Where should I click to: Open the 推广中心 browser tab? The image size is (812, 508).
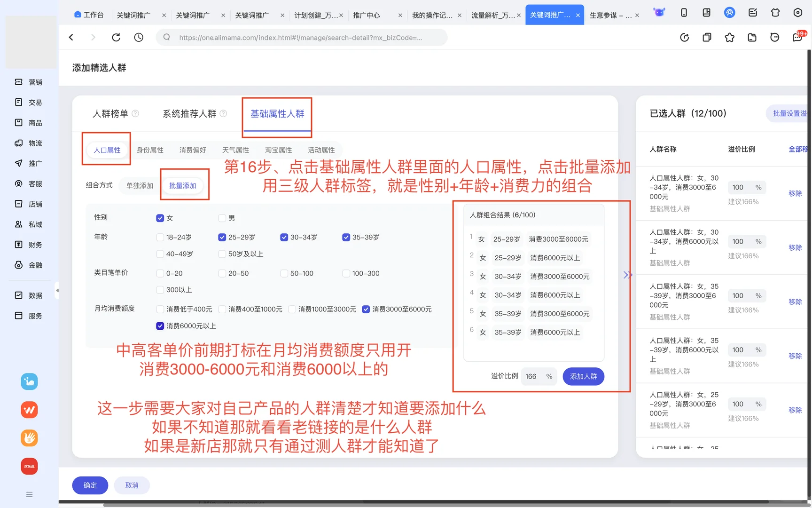[x=367, y=15]
